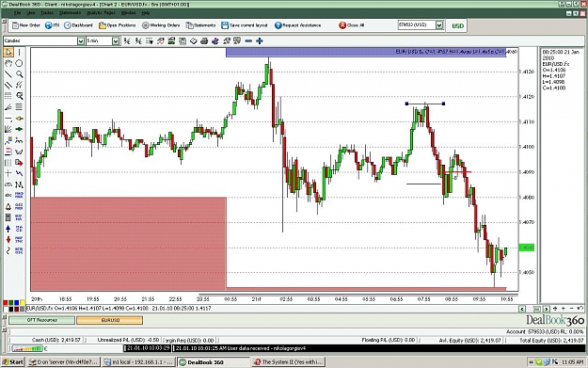Select the vertical line drawing tool
This screenshot has width=588, height=368.
point(19,52)
